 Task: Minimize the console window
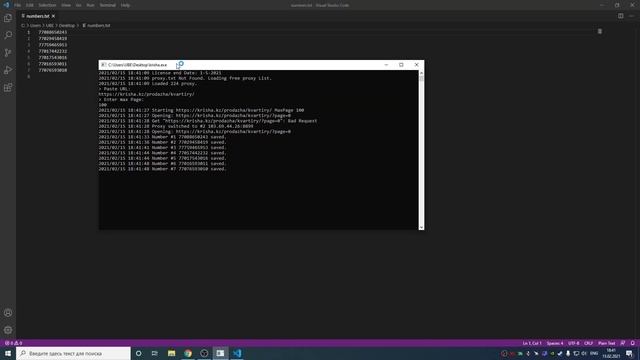(386, 65)
